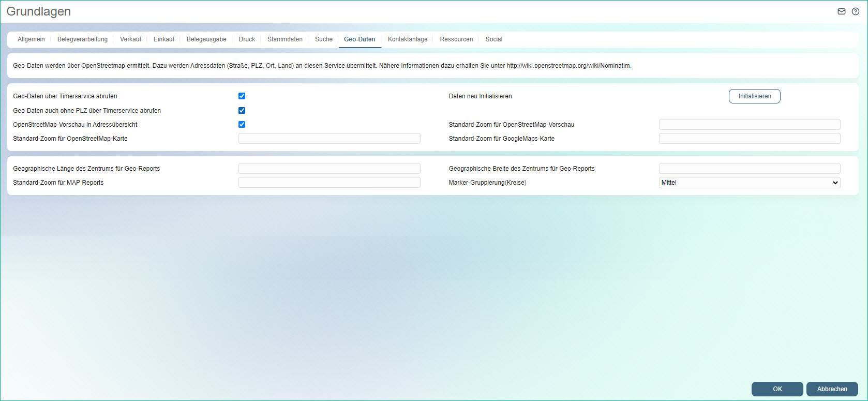Click the Initialisieren button

(755, 96)
